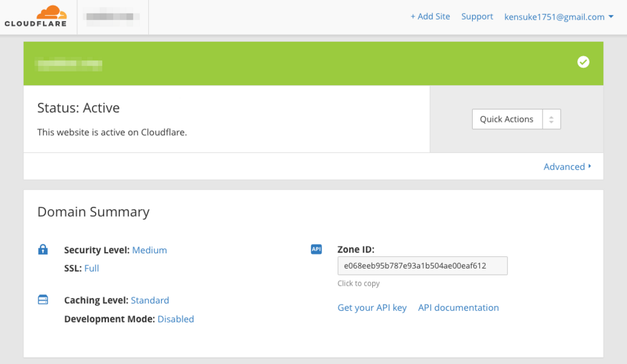Open the kensuke1751@gmail.com account menu

point(558,17)
